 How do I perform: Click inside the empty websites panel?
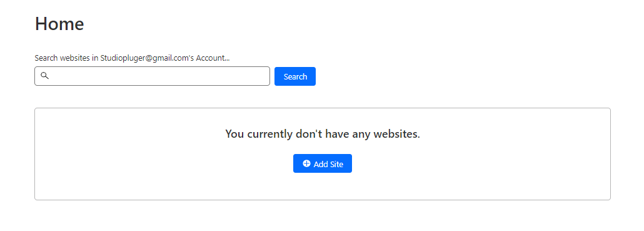pos(323,154)
